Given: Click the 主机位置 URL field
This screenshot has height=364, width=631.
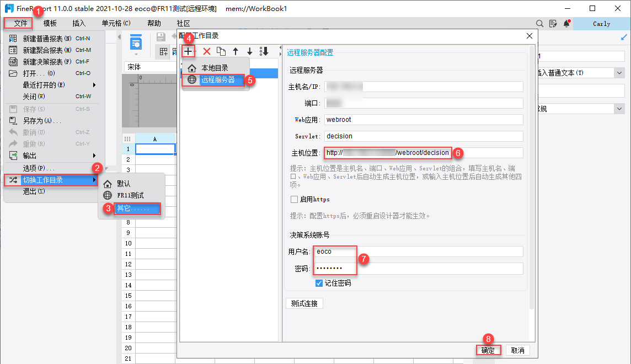Looking at the screenshot, I should coord(424,153).
